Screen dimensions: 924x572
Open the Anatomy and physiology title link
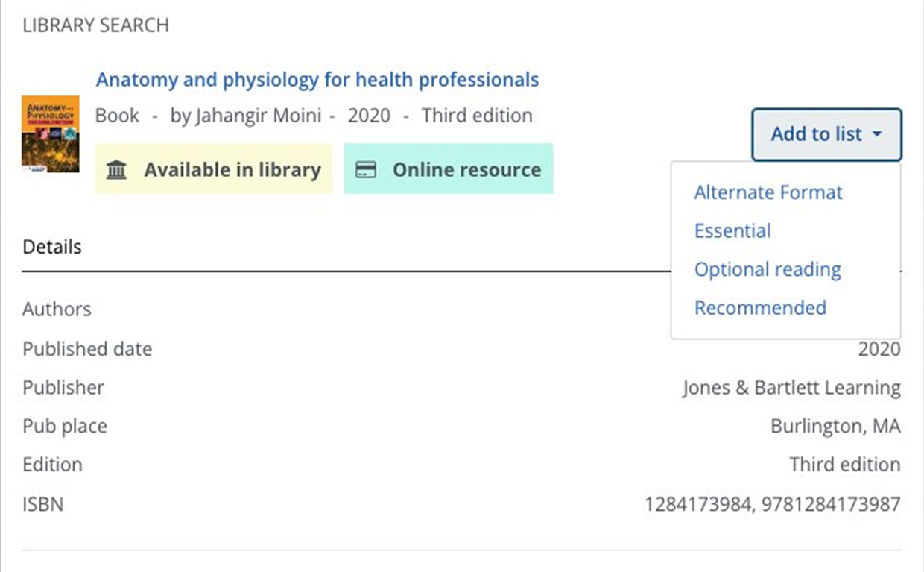pos(317,80)
